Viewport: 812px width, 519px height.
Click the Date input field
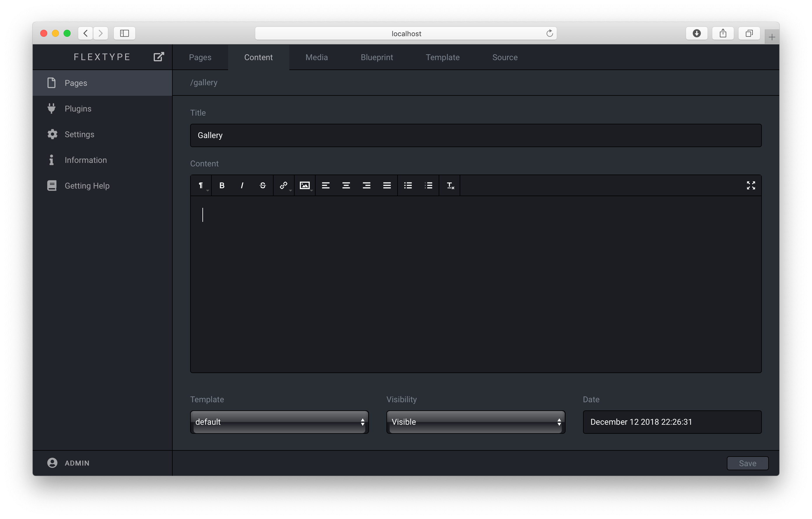(x=672, y=422)
